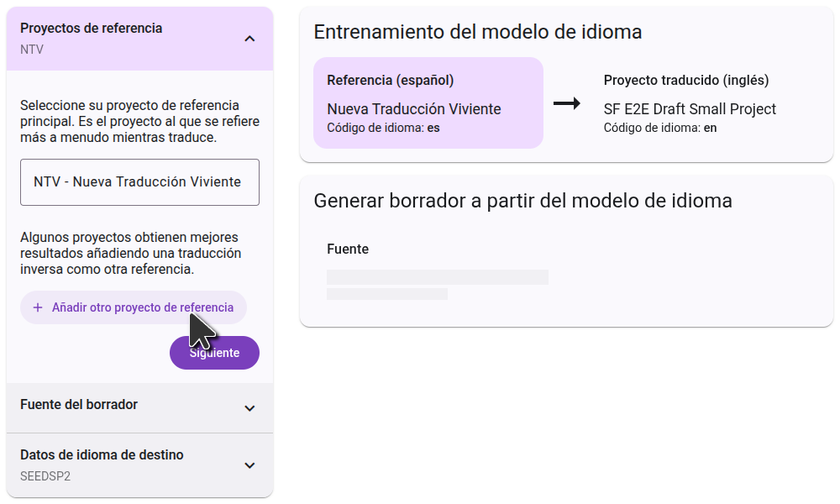This screenshot has width=840, height=504.
Task: Click the Siguiente button
Action: tap(215, 353)
